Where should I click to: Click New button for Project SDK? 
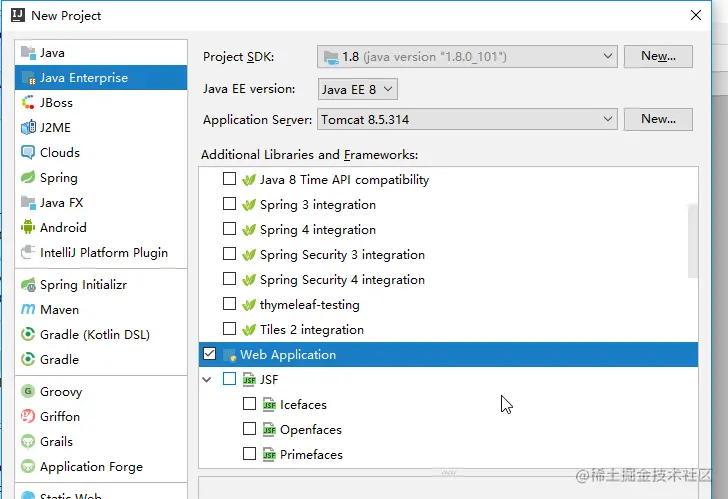pyautogui.click(x=658, y=57)
